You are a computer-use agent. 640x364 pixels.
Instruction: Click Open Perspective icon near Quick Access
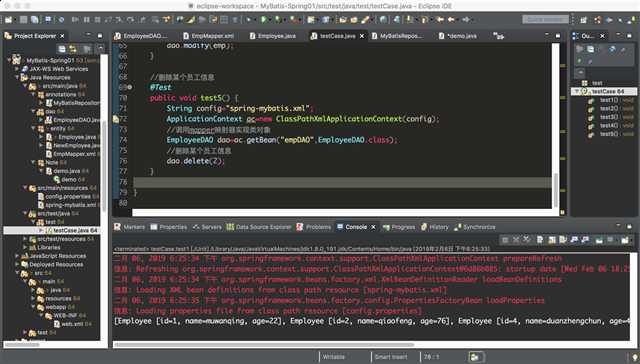(x=584, y=20)
